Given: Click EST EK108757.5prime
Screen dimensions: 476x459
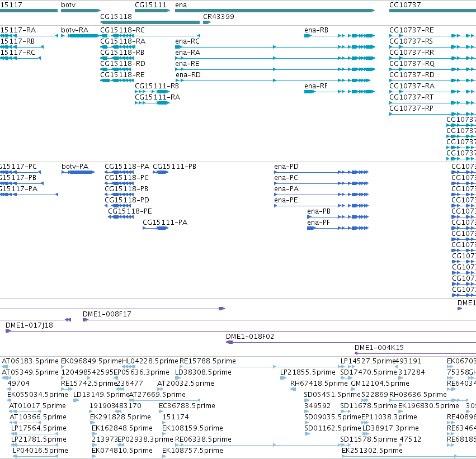Looking at the screenshot, I should point(192,451).
